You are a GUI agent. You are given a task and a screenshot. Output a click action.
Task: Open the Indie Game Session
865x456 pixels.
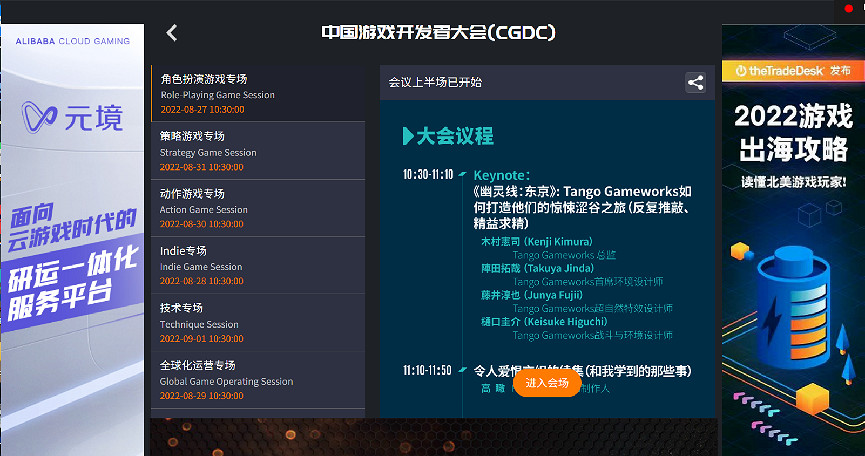[258, 265]
